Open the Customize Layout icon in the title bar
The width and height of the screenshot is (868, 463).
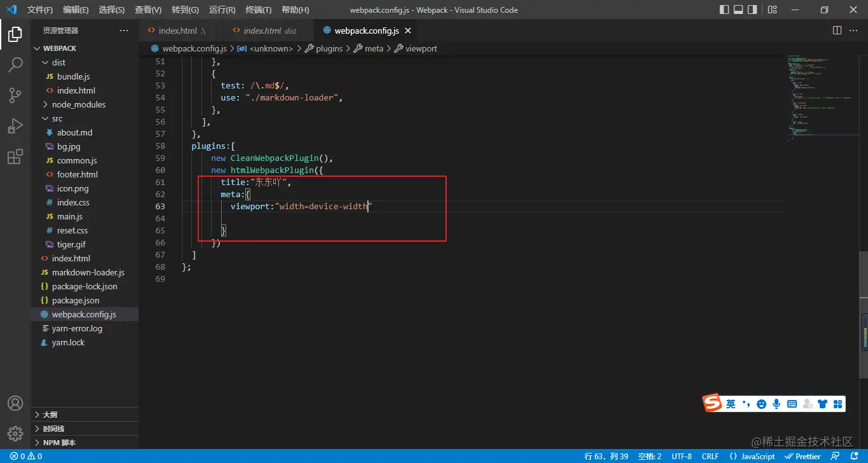tap(772, 10)
